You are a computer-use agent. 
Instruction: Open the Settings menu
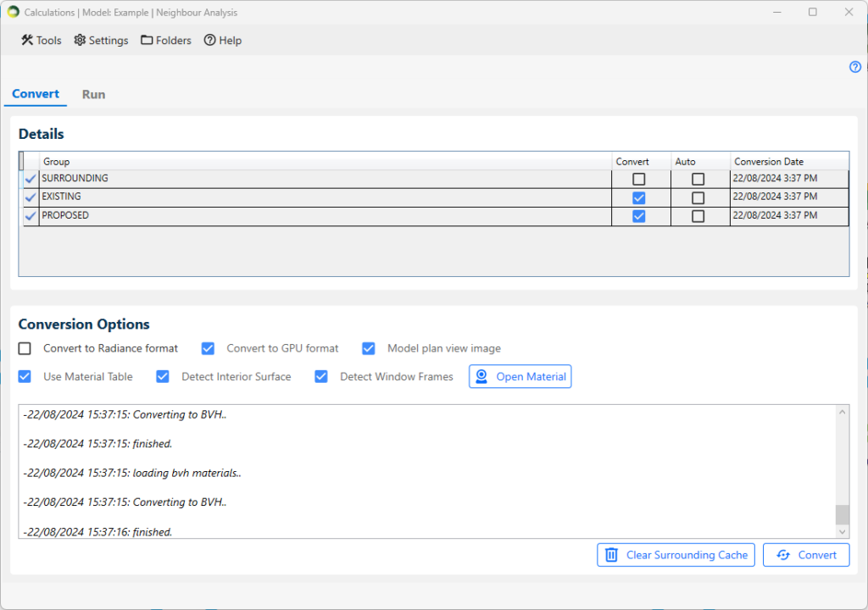click(x=102, y=41)
